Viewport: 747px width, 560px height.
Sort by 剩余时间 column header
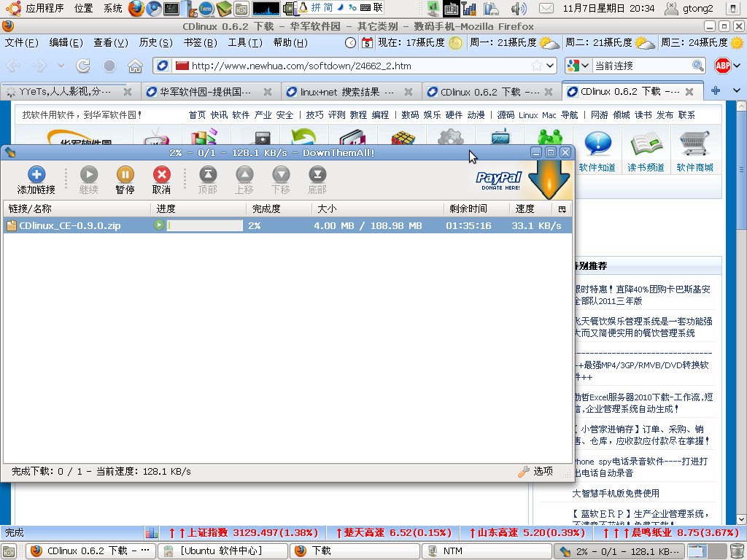tap(476, 209)
